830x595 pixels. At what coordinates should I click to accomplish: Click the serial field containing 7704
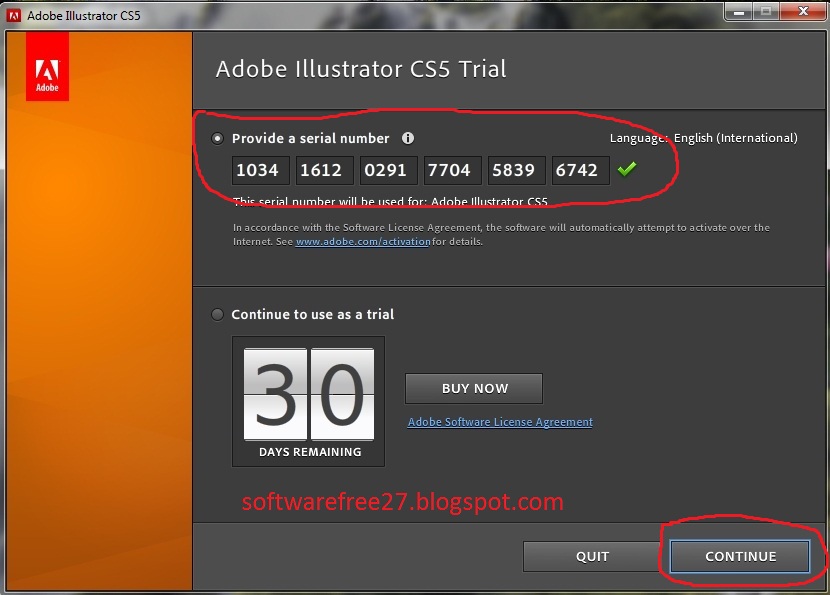pyautogui.click(x=453, y=170)
